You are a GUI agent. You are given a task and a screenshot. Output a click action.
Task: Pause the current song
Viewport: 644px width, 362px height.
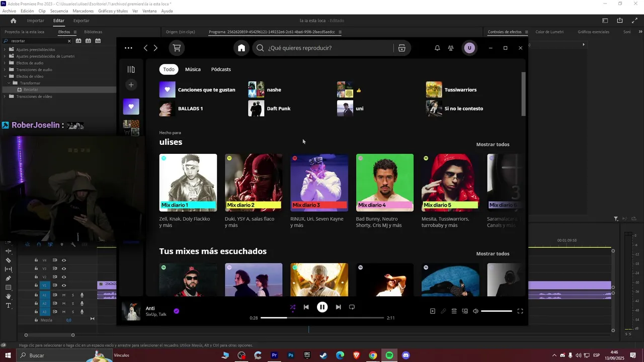click(x=322, y=307)
